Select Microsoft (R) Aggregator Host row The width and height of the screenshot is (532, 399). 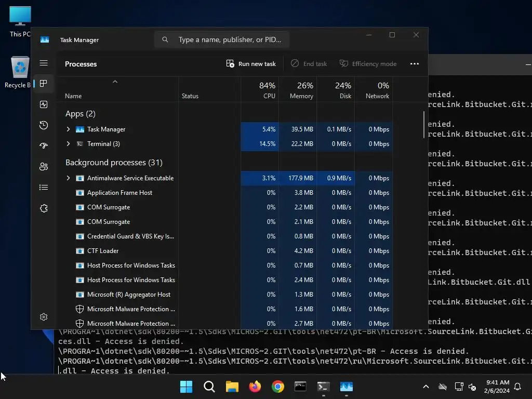click(225, 295)
